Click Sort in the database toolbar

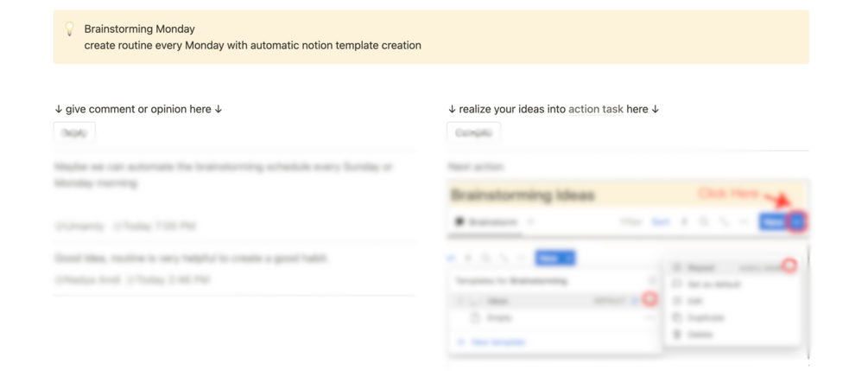(x=661, y=222)
